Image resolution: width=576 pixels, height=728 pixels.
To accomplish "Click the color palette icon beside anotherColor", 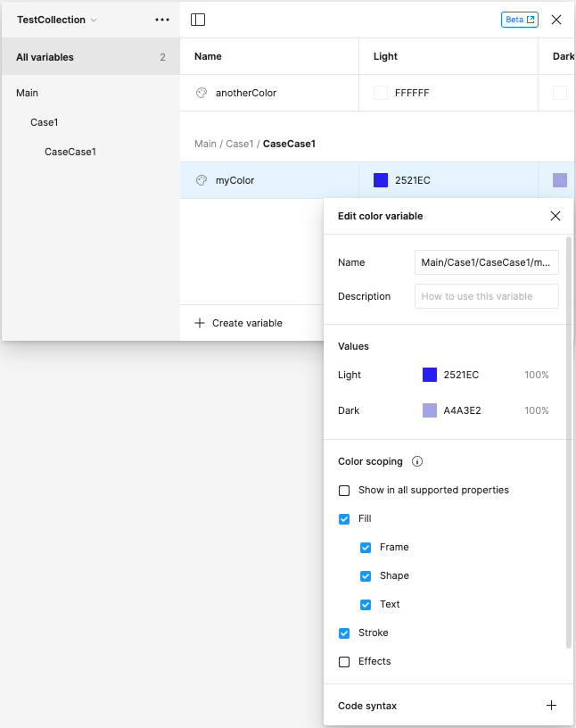I will click(202, 93).
